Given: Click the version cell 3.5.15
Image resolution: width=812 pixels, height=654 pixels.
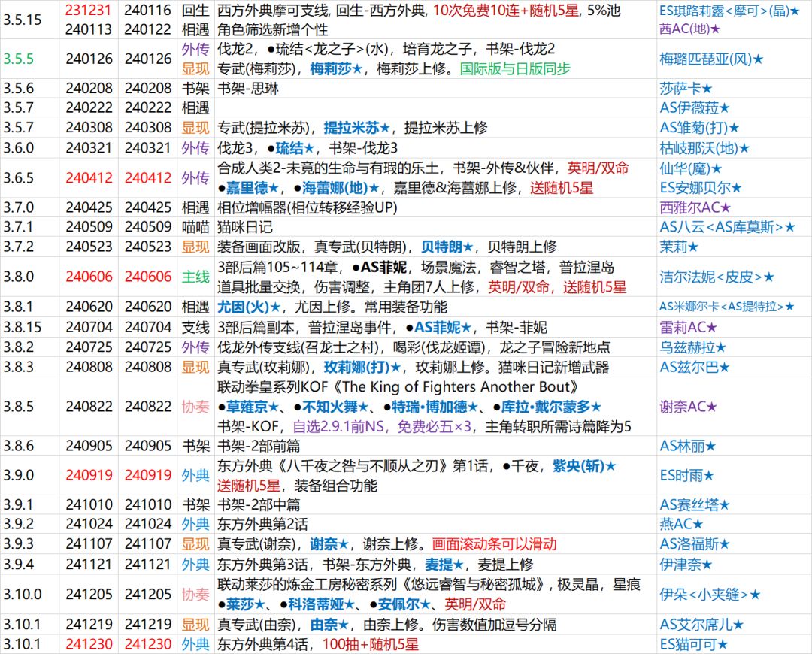Looking at the screenshot, I should point(23,20).
